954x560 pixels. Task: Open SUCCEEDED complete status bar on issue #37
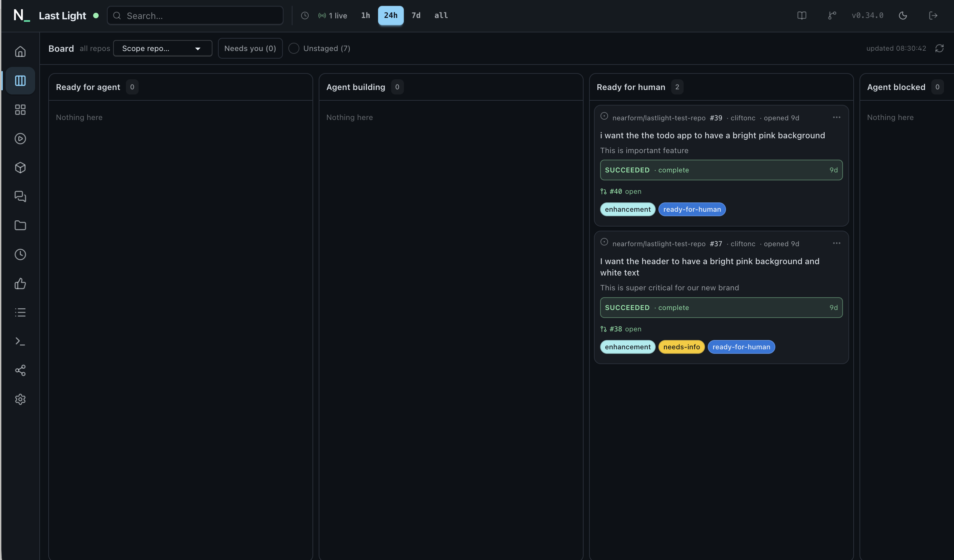click(x=721, y=308)
